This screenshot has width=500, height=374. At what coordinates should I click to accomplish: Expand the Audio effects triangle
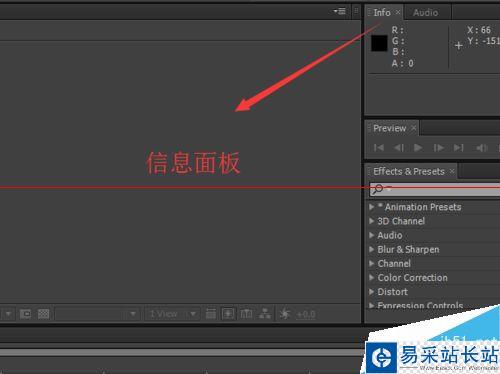(x=372, y=235)
